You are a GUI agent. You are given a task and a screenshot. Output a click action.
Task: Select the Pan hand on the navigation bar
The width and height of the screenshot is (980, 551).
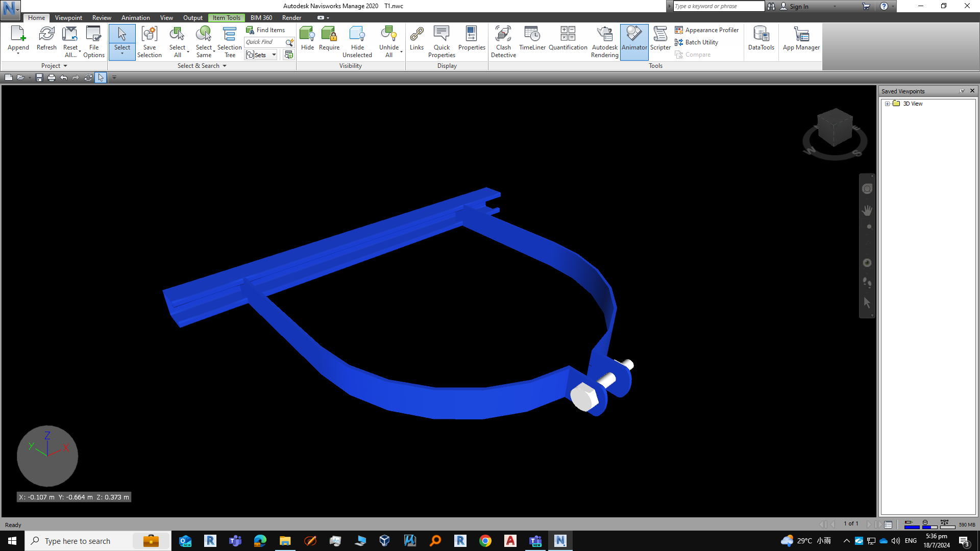[x=868, y=210]
